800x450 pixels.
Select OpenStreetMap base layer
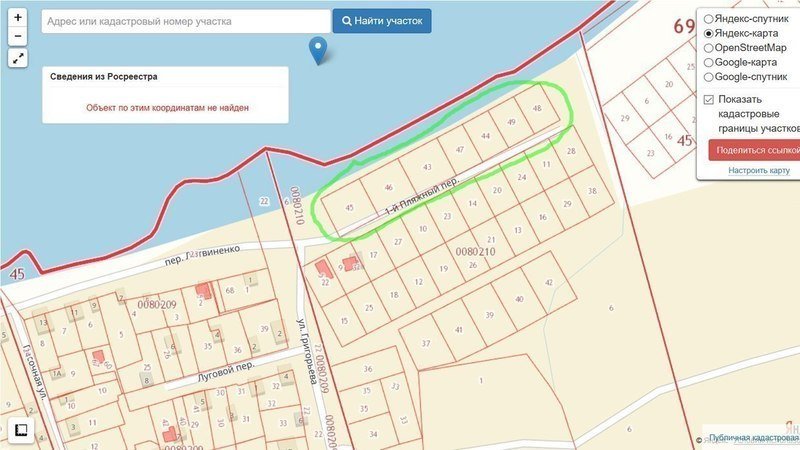pos(708,47)
